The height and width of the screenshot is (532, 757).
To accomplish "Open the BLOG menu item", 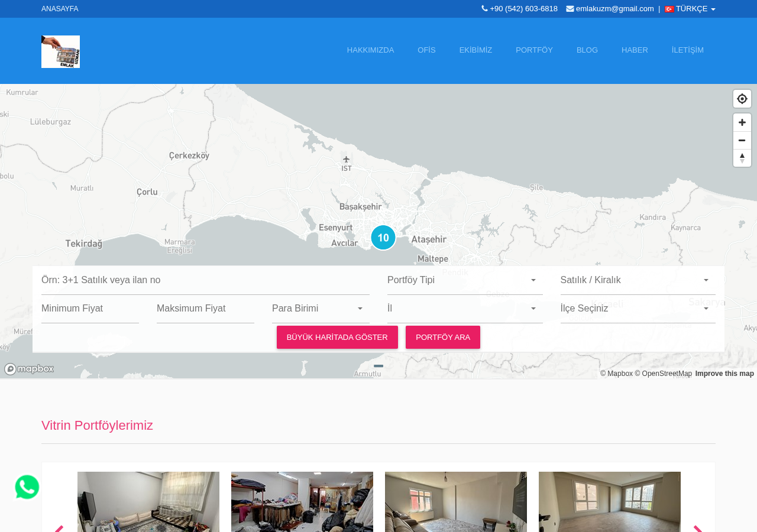I will pos(587,50).
